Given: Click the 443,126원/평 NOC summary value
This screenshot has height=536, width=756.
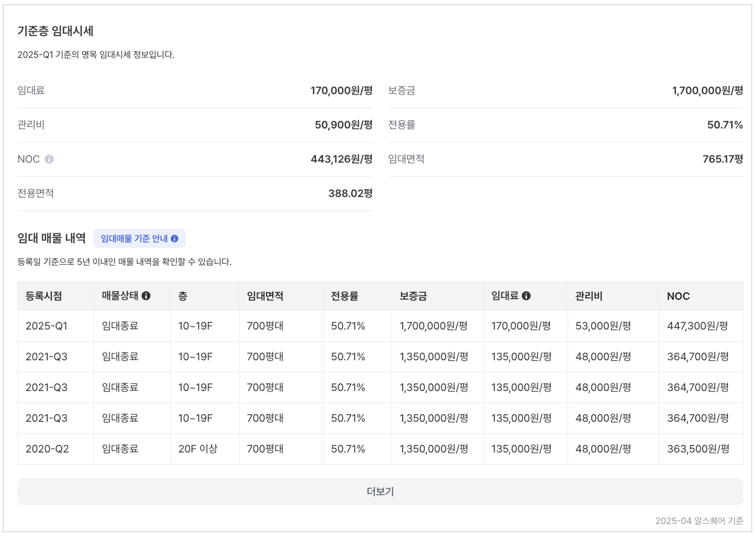Looking at the screenshot, I should click(x=341, y=159).
